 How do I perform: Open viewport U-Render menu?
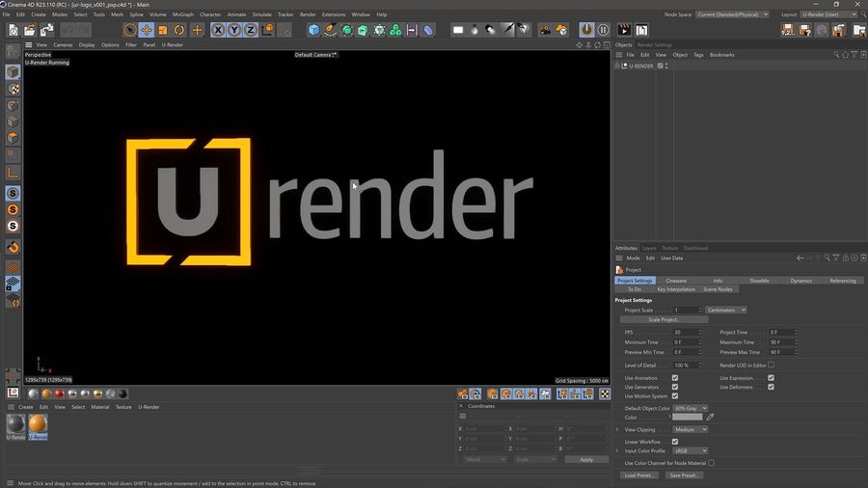coord(173,44)
